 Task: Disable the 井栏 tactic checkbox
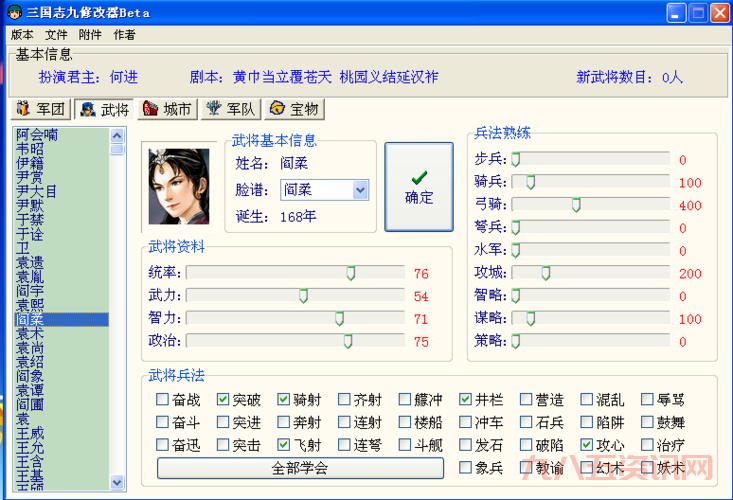pyautogui.click(x=466, y=399)
